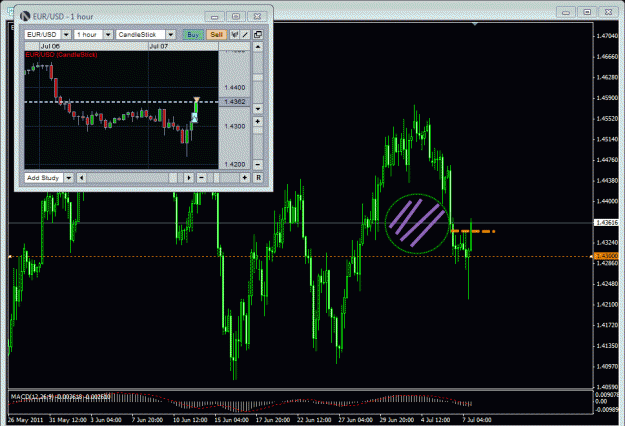625x426 pixels.
Task: Click the 1.4300 price label in small chart
Action: click(x=234, y=126)
